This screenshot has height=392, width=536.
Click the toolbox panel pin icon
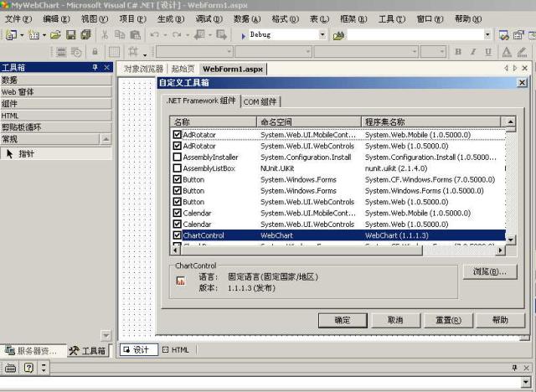(95, 67)
